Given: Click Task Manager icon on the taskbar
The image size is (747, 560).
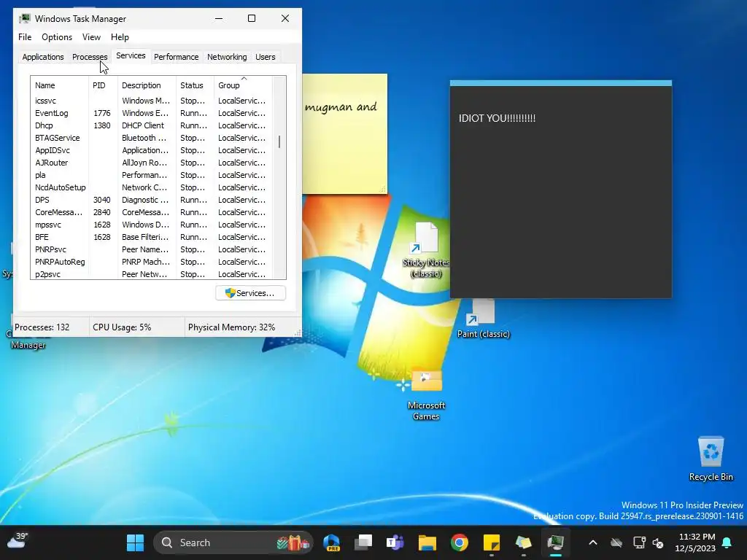Looking at the screenshot, I should point(555,542).
